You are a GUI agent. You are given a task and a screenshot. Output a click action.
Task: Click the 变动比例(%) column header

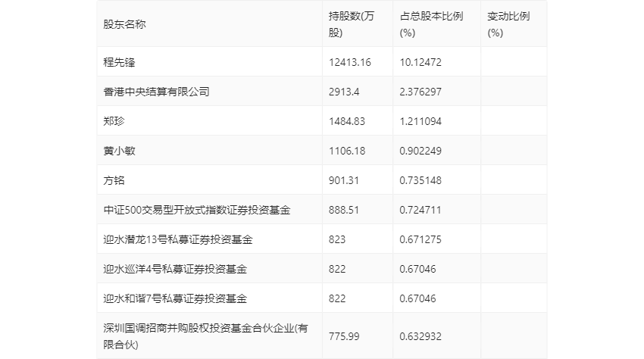click(508, 24)
